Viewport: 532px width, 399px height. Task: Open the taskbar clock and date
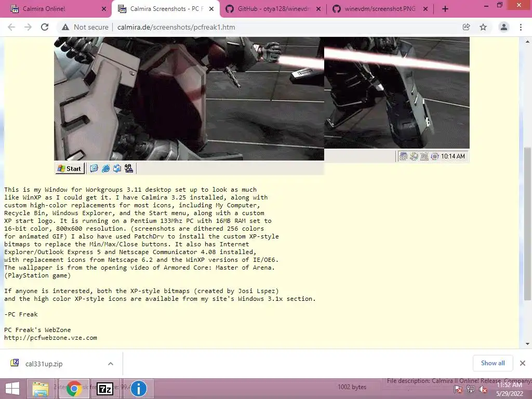(510, 389)
